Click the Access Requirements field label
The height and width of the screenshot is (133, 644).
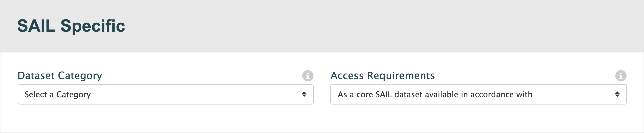click(383, 76)
